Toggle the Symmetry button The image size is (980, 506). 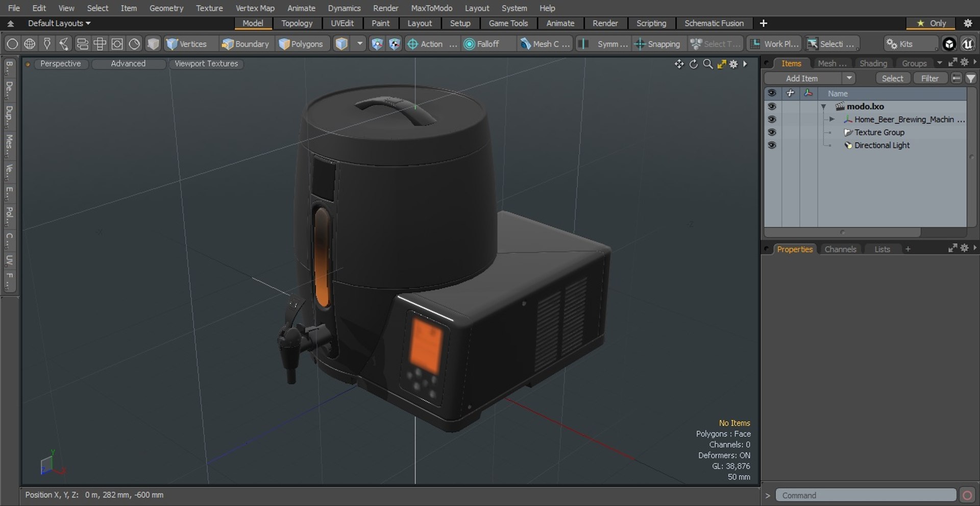pos(603,44)
